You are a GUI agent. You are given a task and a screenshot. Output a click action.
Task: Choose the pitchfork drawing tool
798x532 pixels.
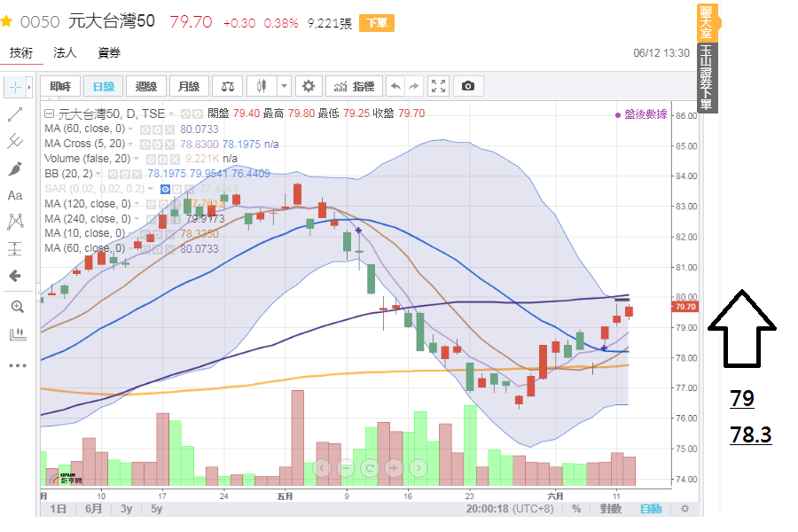[x=15, y=141]
